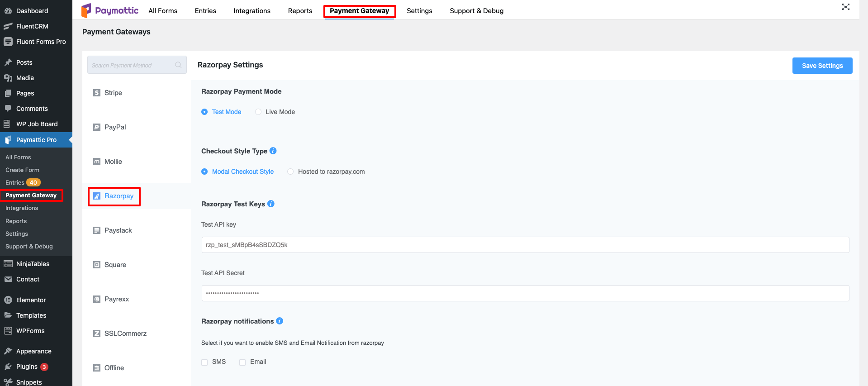Click the Stripe gateway icon

click(x=97, y=93)
